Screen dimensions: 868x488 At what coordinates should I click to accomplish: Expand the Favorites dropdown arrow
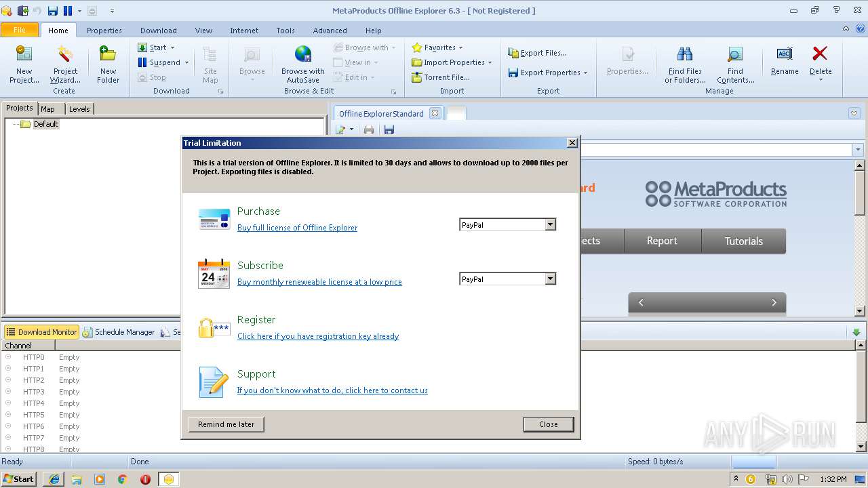(460, 47)
